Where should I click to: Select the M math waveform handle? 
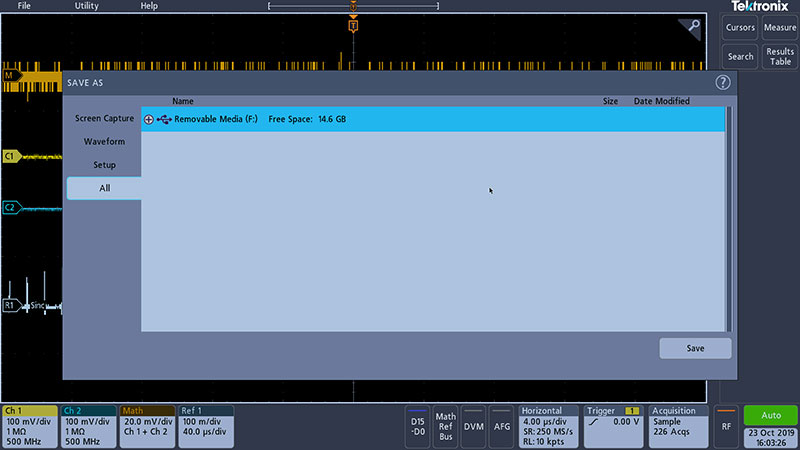(x=11, y=76)
